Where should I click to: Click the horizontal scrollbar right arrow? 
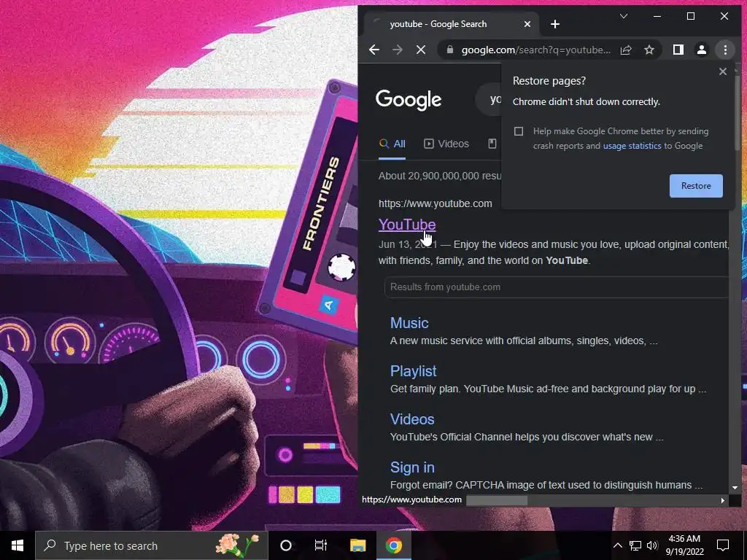coord(723,500)
